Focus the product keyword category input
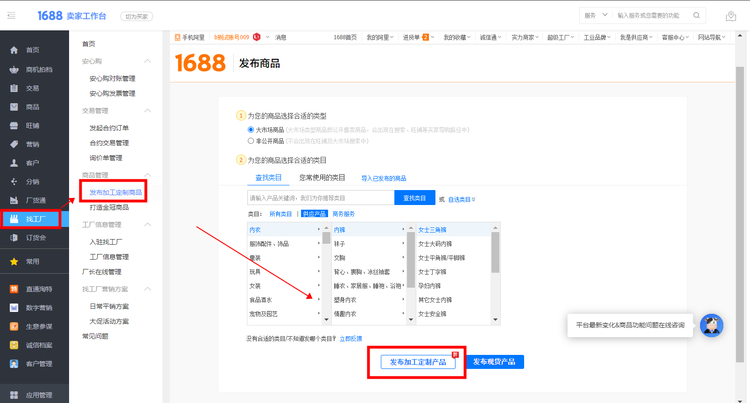Screen dimensions: 750x403 point(320,197)
